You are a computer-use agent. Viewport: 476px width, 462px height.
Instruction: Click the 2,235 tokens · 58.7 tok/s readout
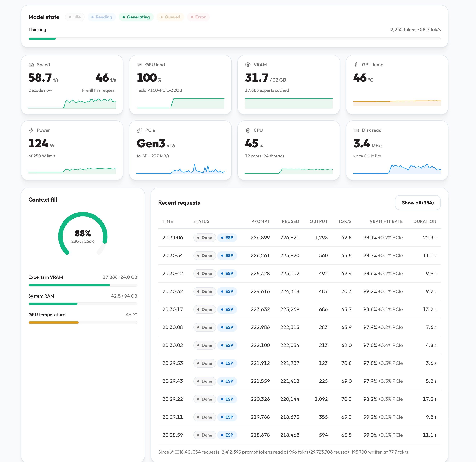(x=416, y=29)
